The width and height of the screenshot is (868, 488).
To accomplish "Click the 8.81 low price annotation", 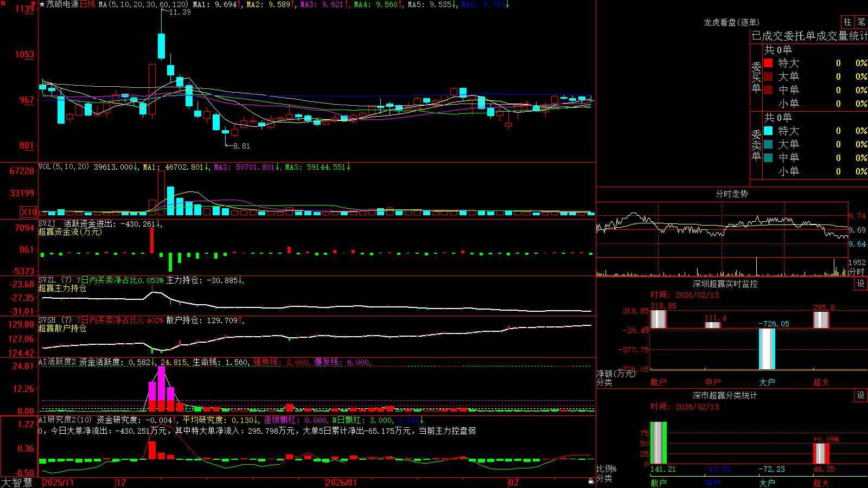I will click(241, 146).
